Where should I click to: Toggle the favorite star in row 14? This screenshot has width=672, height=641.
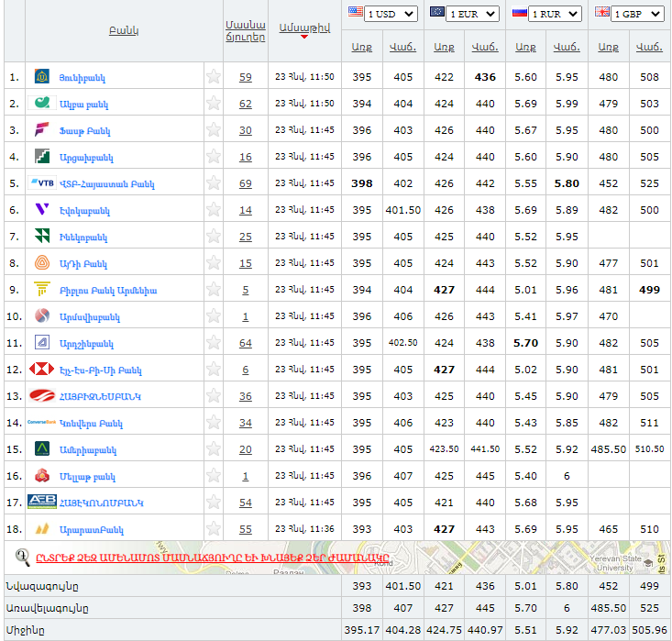click(214, 423)
